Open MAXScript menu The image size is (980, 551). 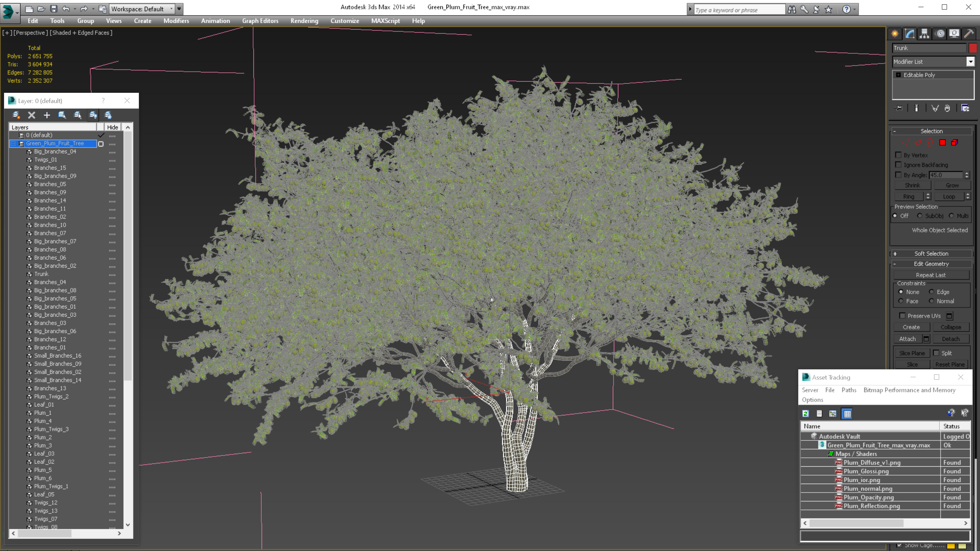(386, 21)
